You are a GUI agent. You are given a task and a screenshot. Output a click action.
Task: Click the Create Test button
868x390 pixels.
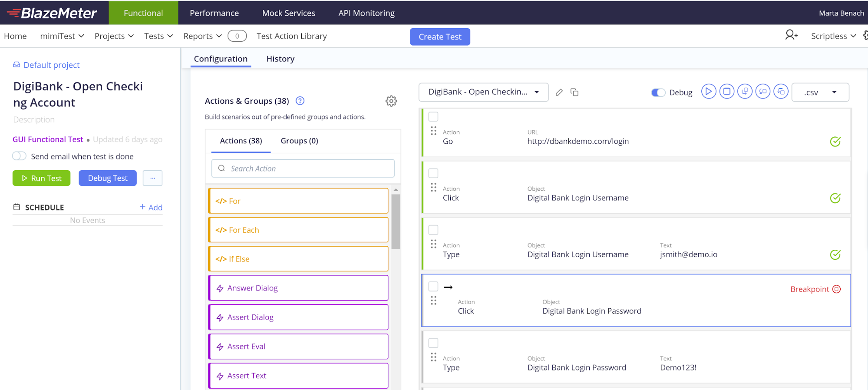pyautogui.click(x=439, y=37)
